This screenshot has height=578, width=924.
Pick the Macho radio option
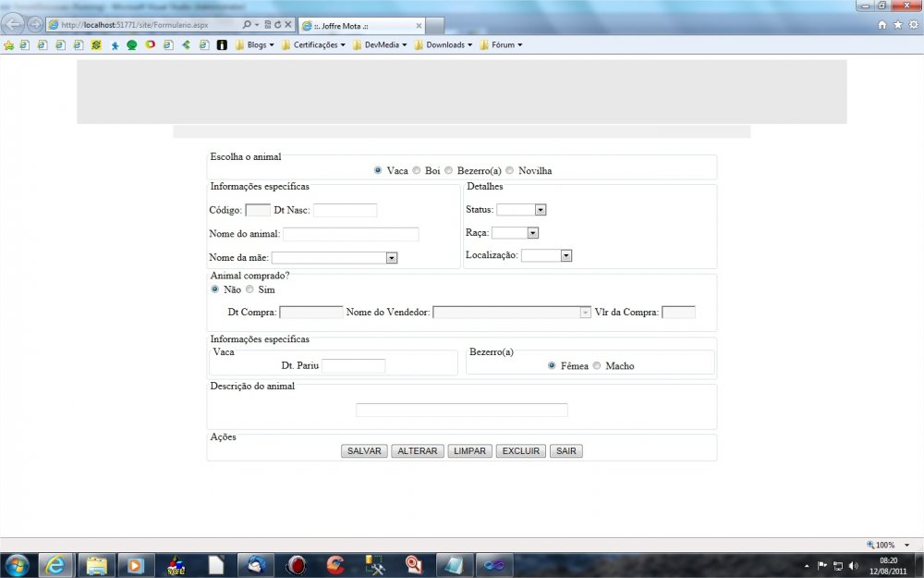pos(597,365)
